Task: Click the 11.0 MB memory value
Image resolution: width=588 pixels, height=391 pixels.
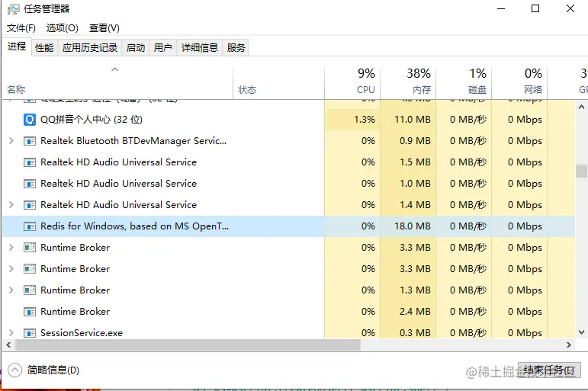Action: (413, 120)
